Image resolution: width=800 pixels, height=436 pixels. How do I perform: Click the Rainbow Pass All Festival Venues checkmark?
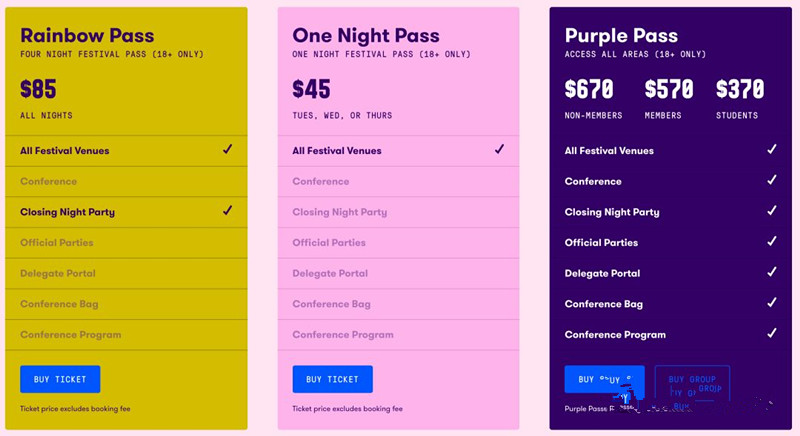click(x=228, y=150)
